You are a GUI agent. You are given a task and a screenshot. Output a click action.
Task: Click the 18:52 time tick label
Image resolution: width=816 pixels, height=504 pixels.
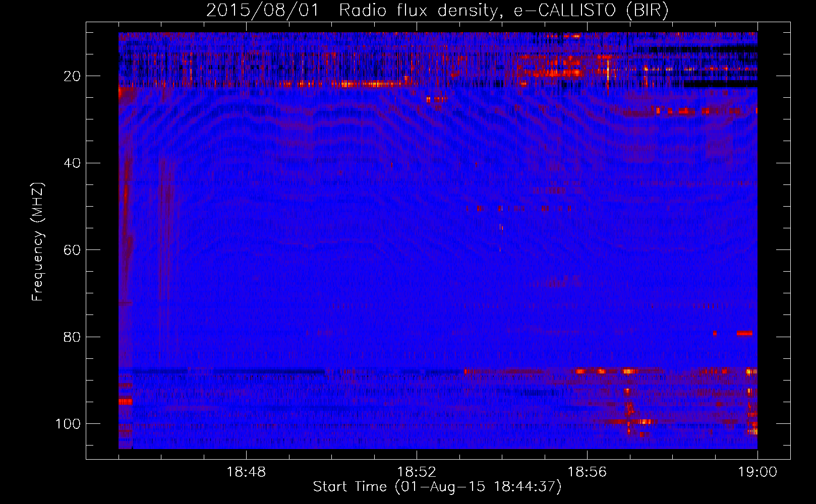coord(417,472)
